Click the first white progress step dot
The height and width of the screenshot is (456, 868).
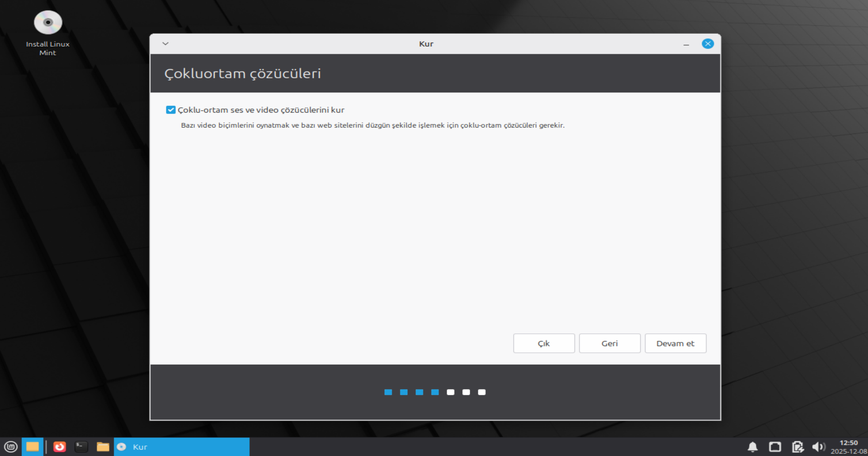[x=450, y=392]
